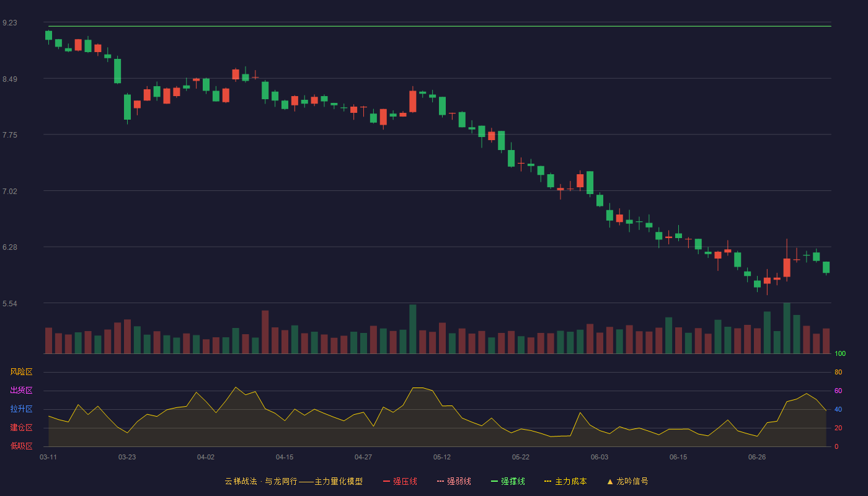The width and height of the screenshot is (868, 496).
Task: Click the green horizontal line at 9.23
Action: pos(440,26)
